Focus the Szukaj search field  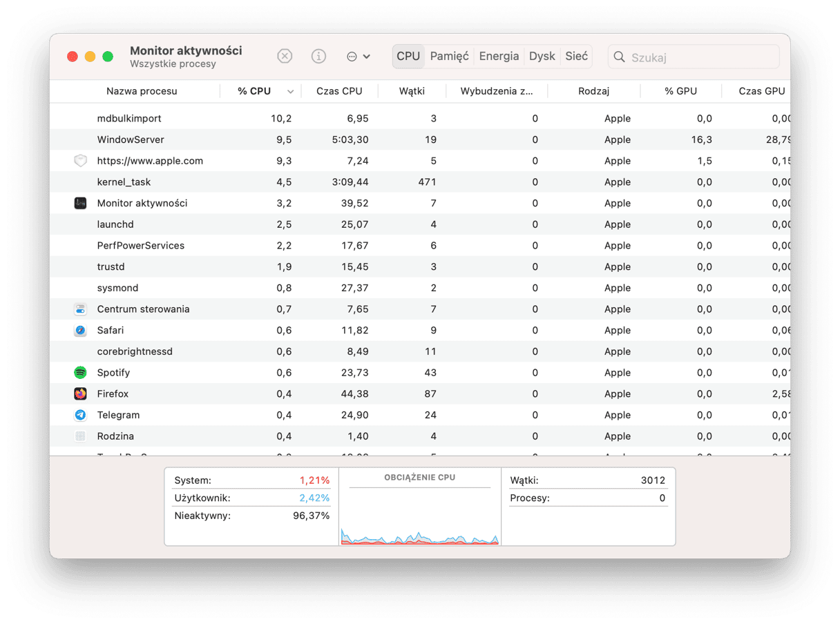(x=694, y=57)
